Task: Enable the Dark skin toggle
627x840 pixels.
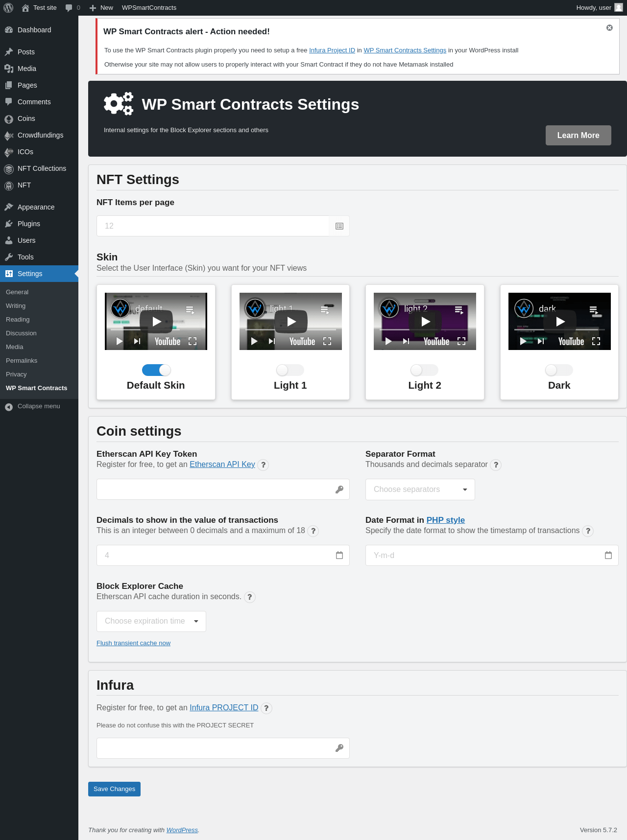Action: pyautogui.click(x=559, y=370)
